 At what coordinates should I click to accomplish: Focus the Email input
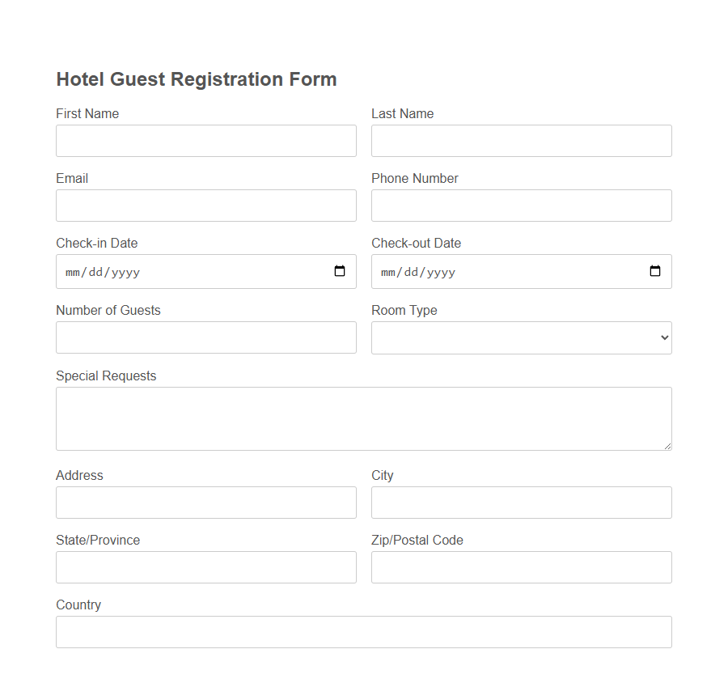click(x=206, y=206)
